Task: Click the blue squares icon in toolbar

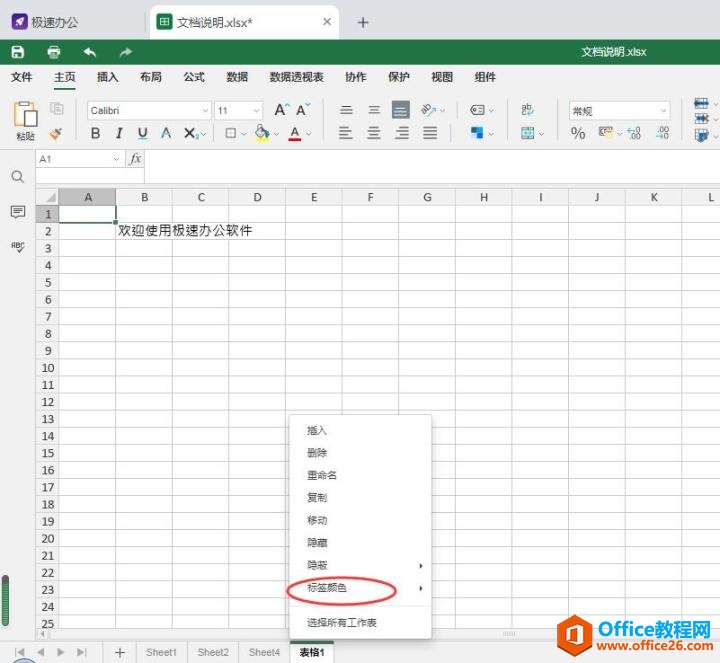Action: point(477,133)
